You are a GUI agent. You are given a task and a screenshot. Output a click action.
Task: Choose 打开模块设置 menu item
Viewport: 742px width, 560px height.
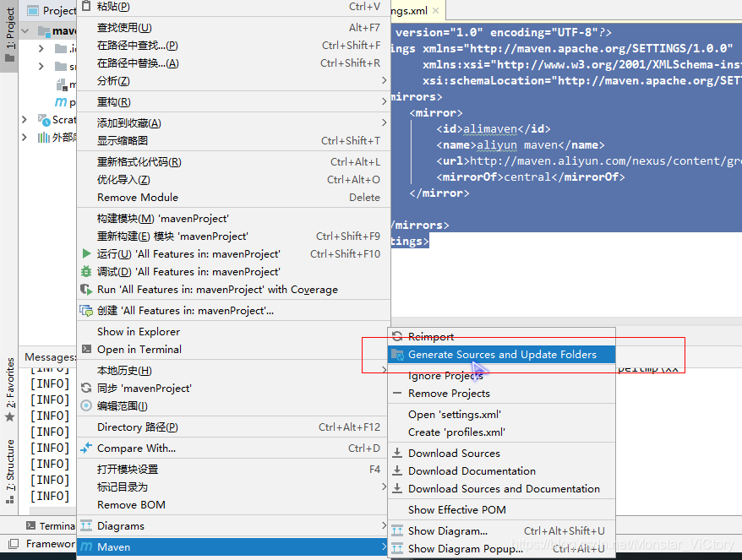tap(234, 469)
